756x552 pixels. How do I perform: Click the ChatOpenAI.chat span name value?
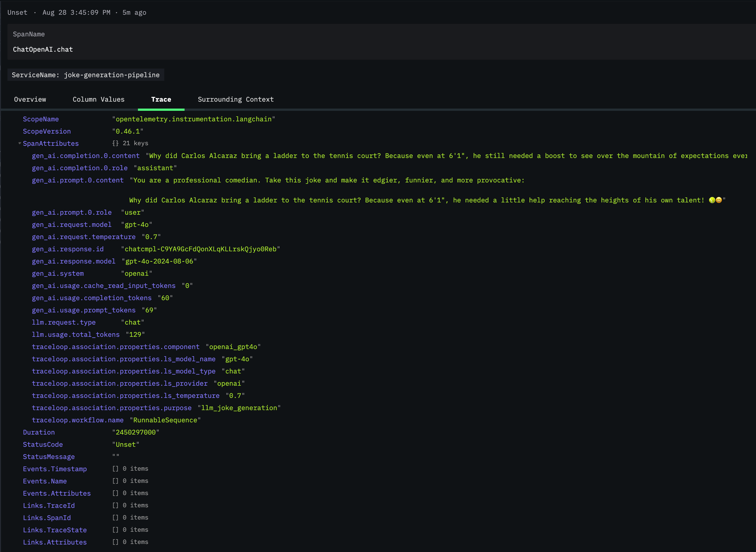coord(43,49)
